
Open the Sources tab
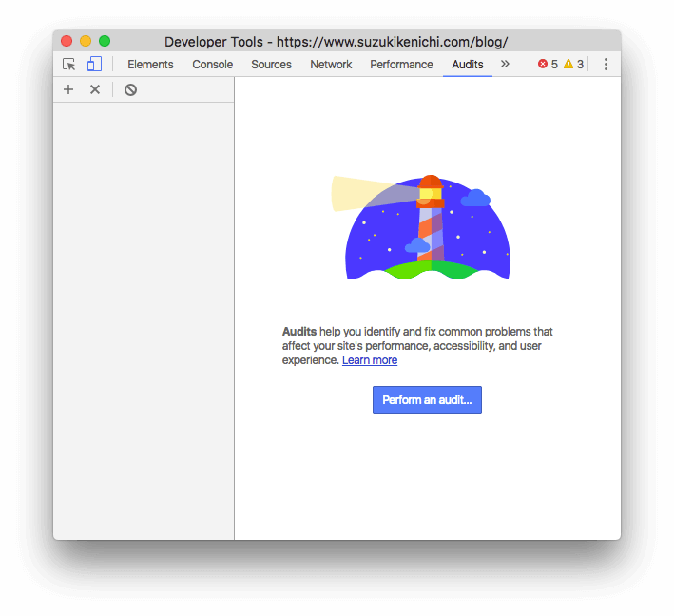(x=271, y=65)
